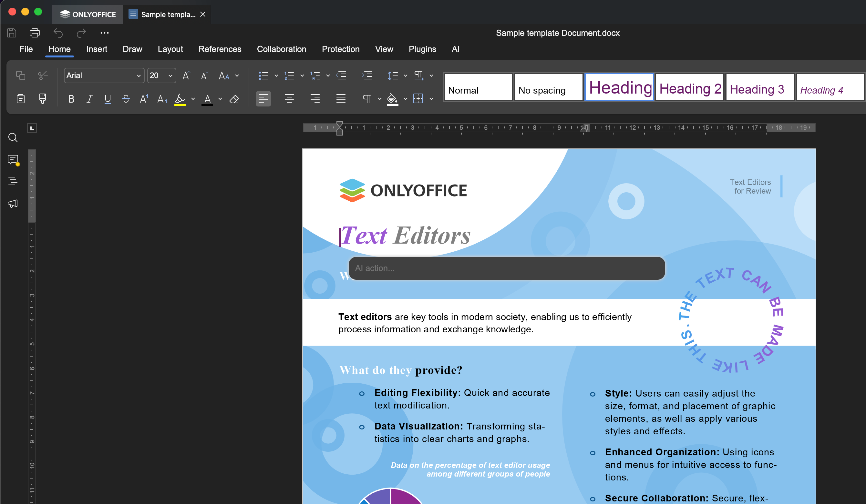Image resolution: width=866 pixels, height=504 pixels.
Task: Open the File menu
Action: tap(26, 49)
